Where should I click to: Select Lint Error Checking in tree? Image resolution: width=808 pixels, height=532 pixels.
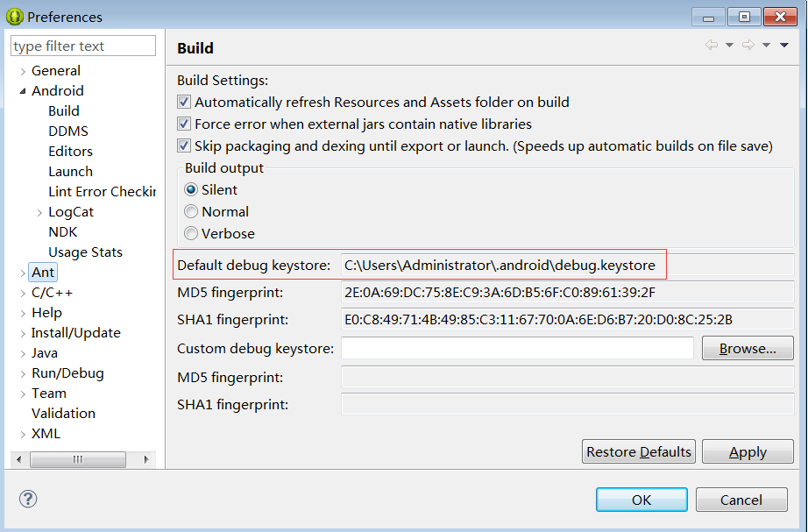coord(102,191)
